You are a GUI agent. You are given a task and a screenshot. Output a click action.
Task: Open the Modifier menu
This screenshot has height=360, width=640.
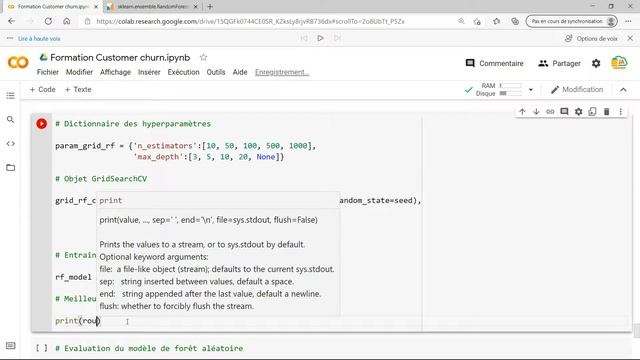(79, 72)
